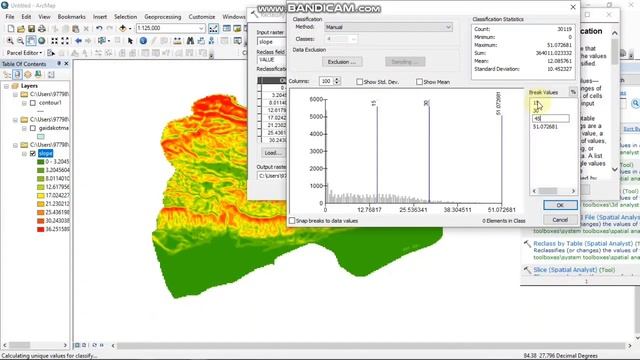Click the Measure ruler tool icon
The image size is (640, 360).
pos(177,41)
